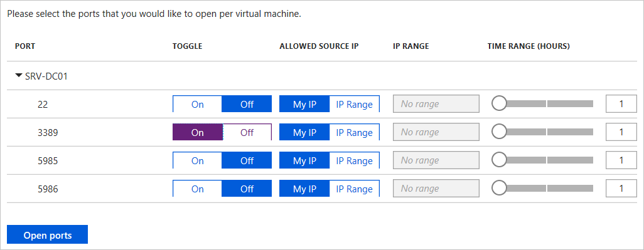
Task: Click the IP range field for port 3389
Action: pyautogui.click(x=436, y=132)
